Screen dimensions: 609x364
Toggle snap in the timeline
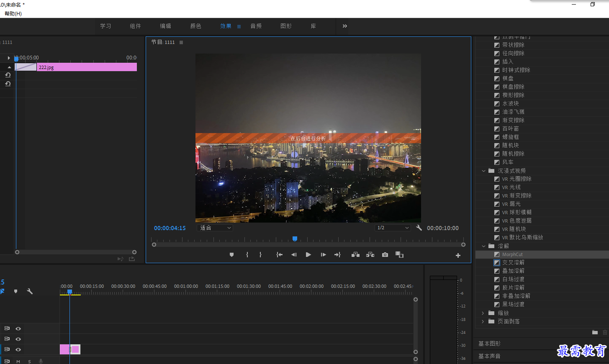point(2,291)
